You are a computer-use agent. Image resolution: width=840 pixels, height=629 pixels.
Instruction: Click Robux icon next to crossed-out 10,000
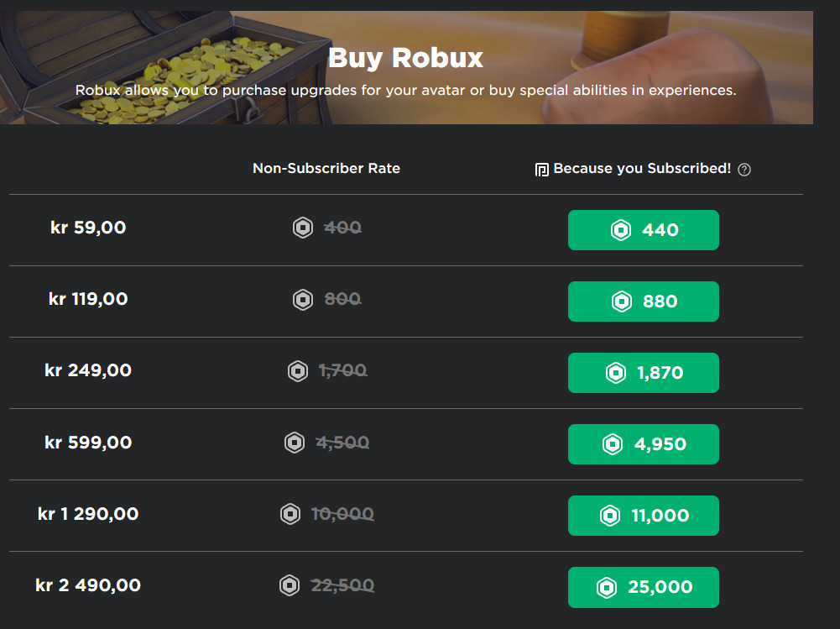point(290,514)
